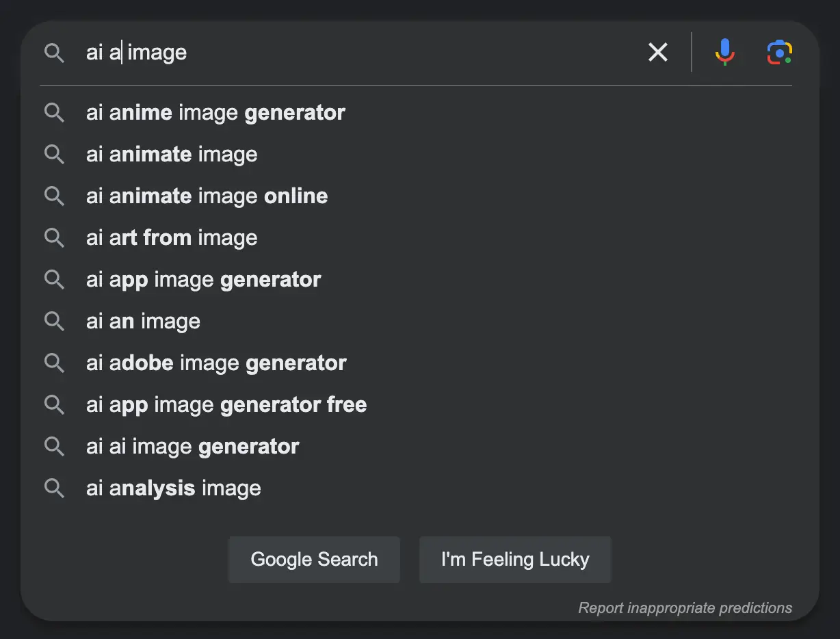Click the magnifying glass in the search bar
This screenshot has width=840, height=639.
tap(55, 53)
